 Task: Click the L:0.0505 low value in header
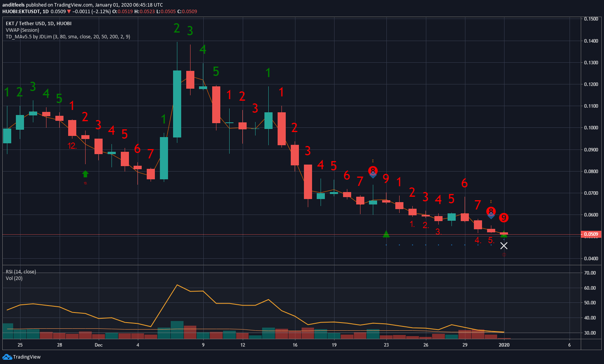166,12
